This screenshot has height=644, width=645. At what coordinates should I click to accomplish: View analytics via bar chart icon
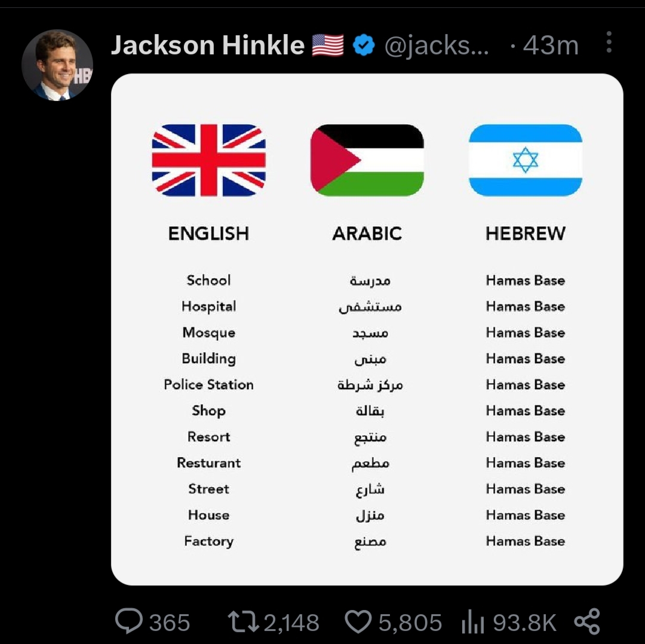472,621
